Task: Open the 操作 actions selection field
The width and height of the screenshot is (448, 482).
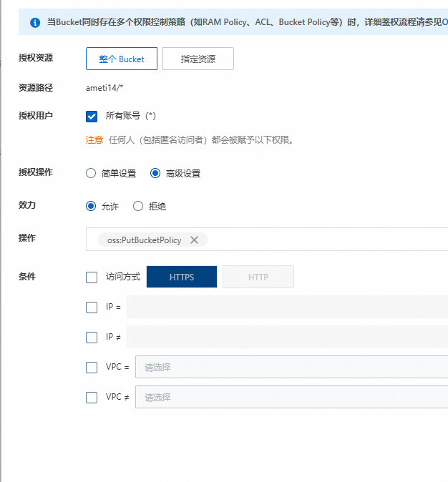Action: (x=322, y=240)
